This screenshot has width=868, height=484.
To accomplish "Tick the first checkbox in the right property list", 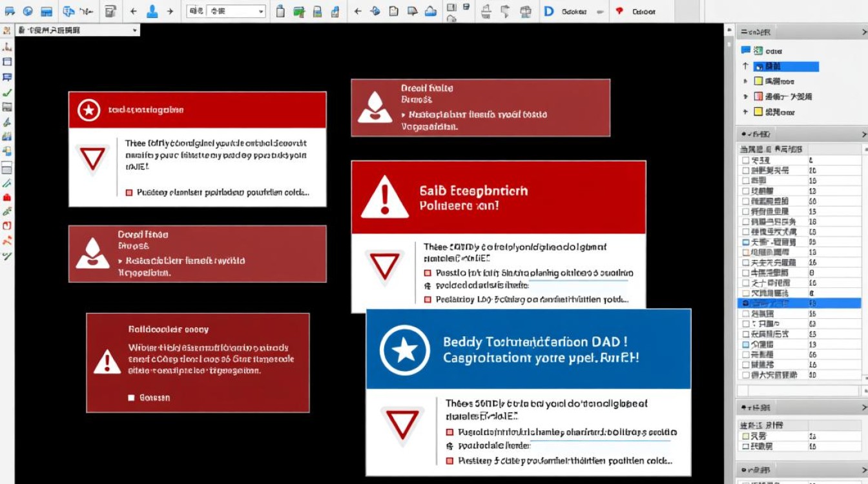I will point(746,160).
